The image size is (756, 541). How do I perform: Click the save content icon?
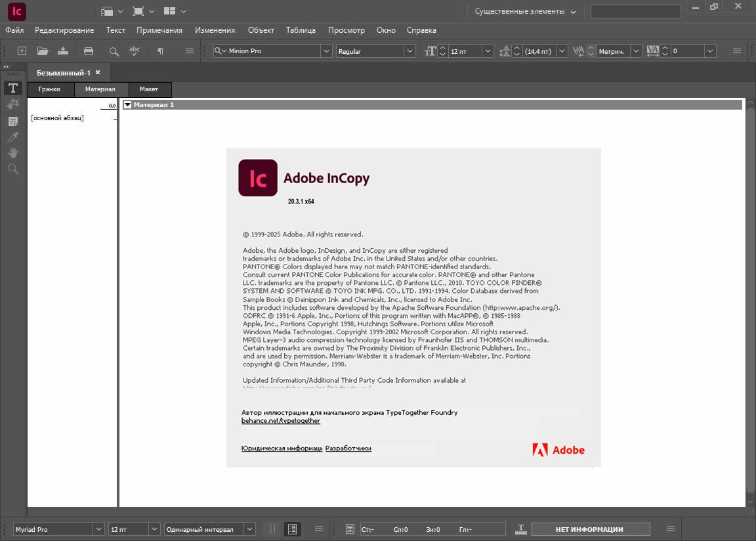pos(63,51)
